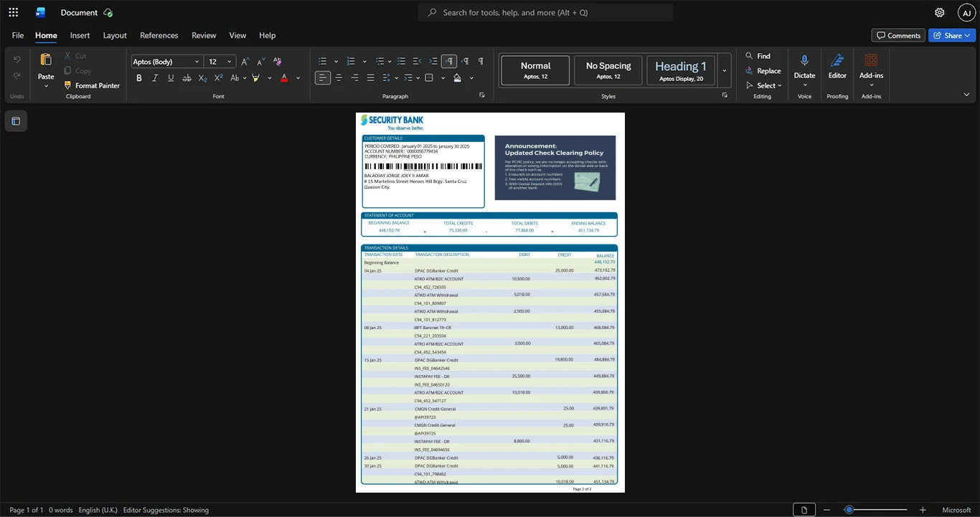Apply paragraph shading color
The width and height of the screenshot is (980, 517).
click(458, 78)
